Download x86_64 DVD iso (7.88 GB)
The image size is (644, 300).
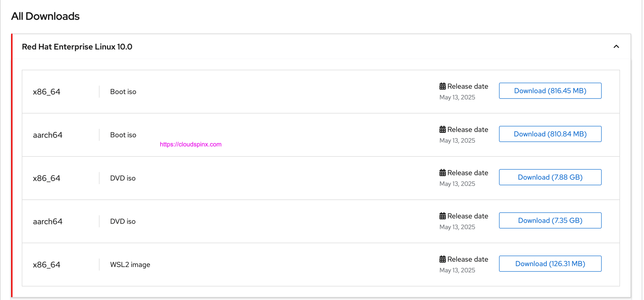[x=550, y=177]
